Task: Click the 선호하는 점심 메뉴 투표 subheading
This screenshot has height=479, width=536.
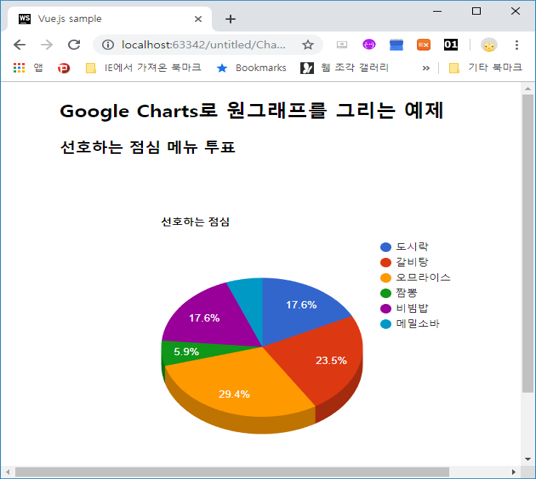Action: click(x=148, y=147)
